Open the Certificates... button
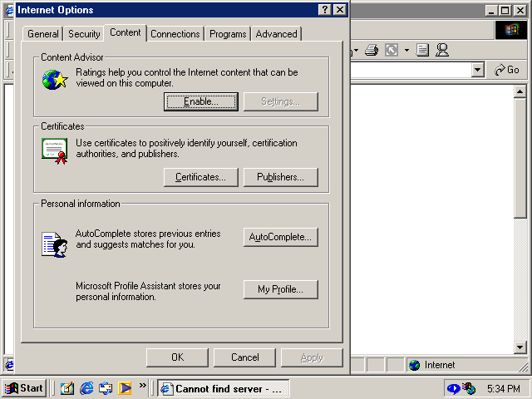Image resolution: width=532 pixels, height=399 pixels. (x=201, y=177)
